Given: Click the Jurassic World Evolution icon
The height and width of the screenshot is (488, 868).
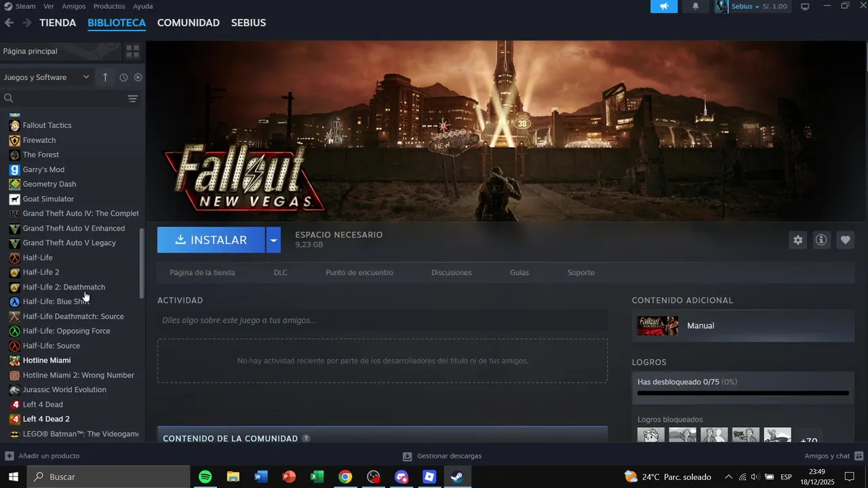Looking at the screenshot, I should tap(14, 390).
